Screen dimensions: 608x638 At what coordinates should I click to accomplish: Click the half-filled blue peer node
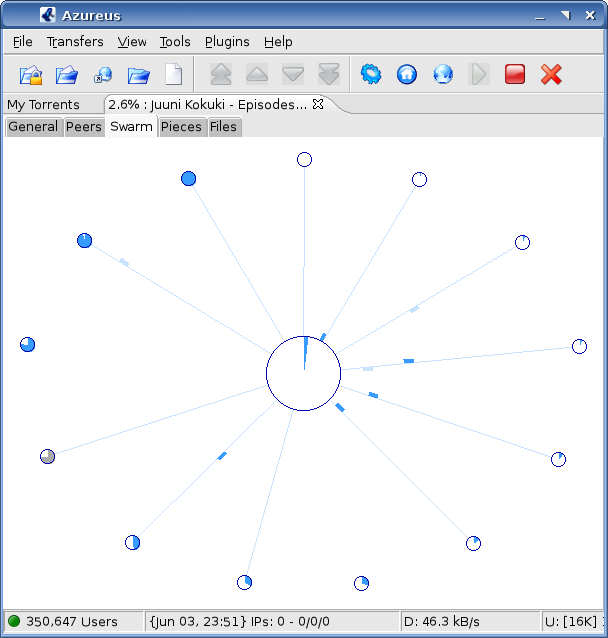pos(132,542)
